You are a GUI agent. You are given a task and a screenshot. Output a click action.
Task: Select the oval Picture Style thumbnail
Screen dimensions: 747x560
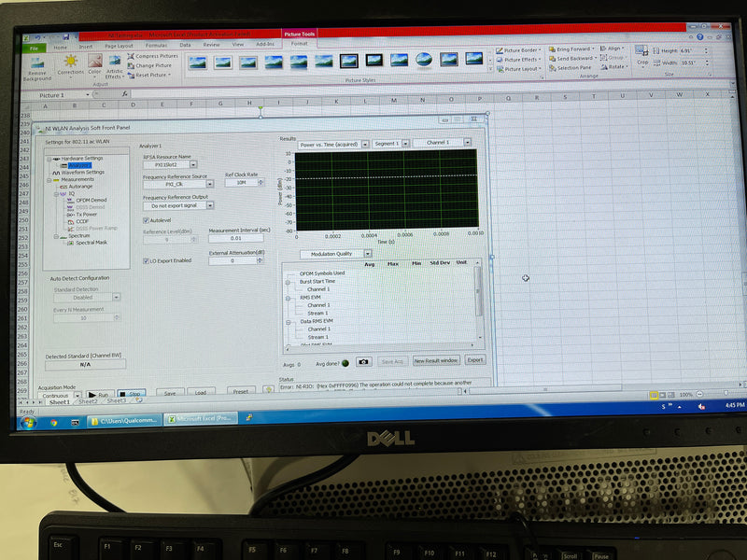click(424, 59)
